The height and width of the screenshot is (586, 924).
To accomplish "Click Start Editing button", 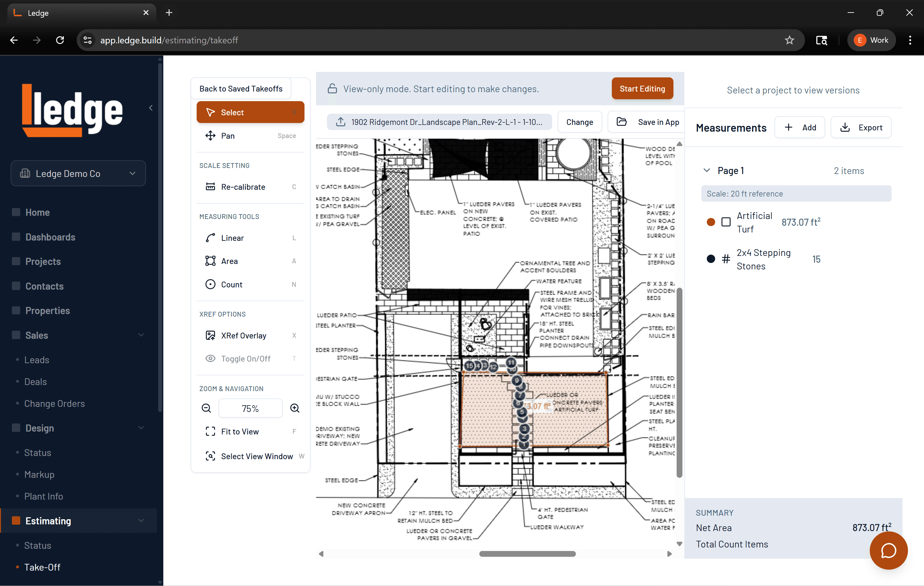I will (642, 89).
